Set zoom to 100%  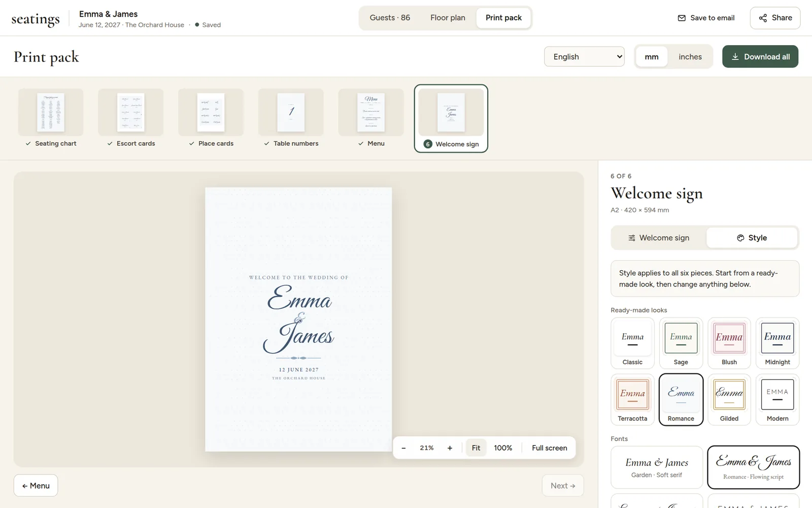click(x=503, y=448)
